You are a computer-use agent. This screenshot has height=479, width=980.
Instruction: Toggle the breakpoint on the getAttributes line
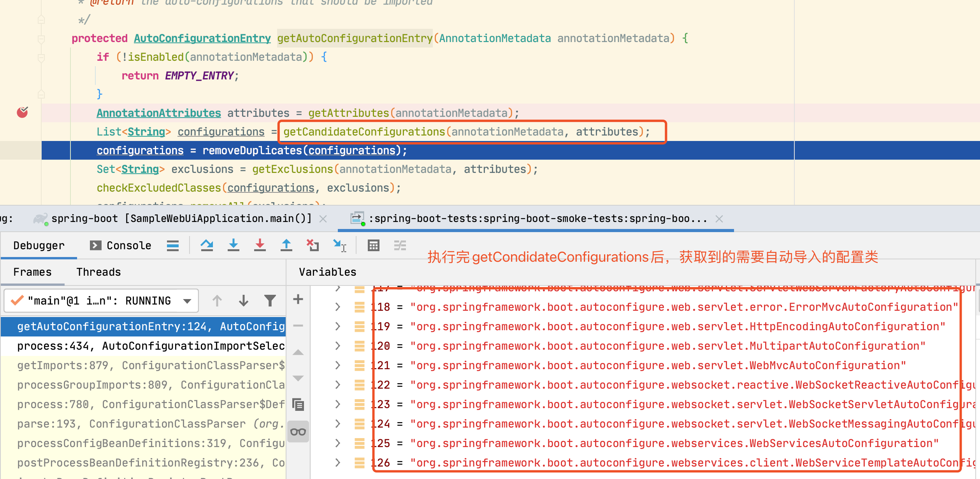click(x=23, y=113)
